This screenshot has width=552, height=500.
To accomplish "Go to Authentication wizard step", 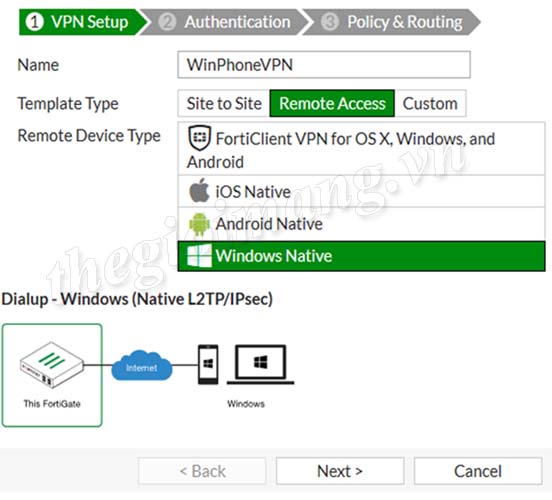I will click(x=226, y=22).
